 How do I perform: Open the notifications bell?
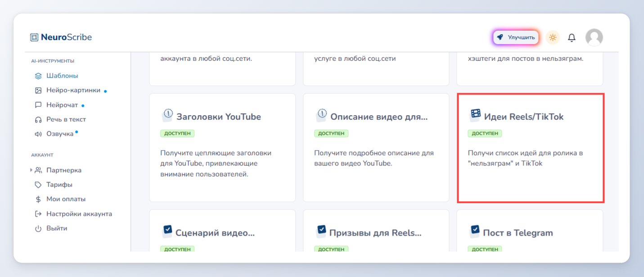pos(572,38)
